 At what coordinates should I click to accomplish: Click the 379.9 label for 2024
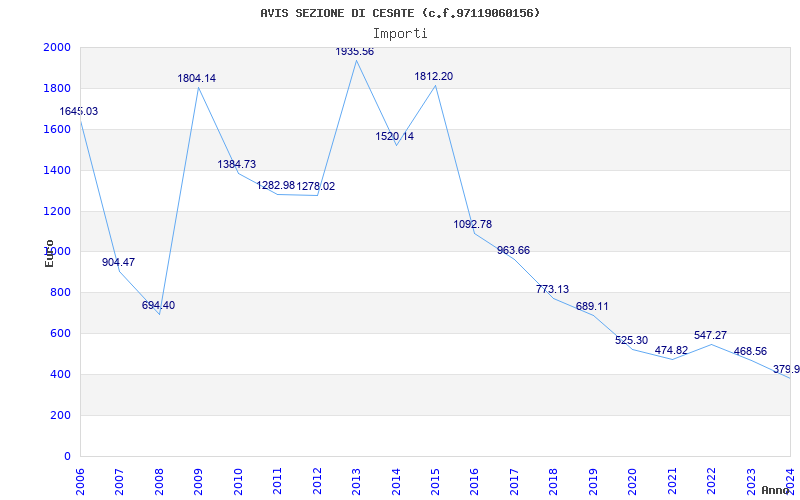pos(786,369)
